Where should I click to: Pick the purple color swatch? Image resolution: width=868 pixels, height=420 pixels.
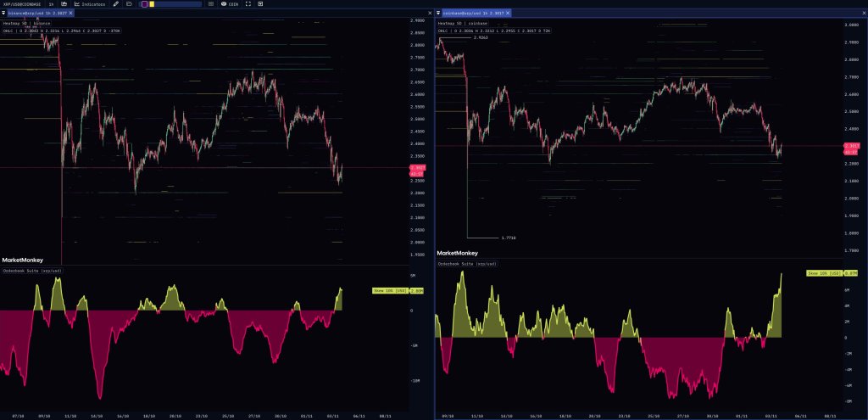(x=144, y=4)
